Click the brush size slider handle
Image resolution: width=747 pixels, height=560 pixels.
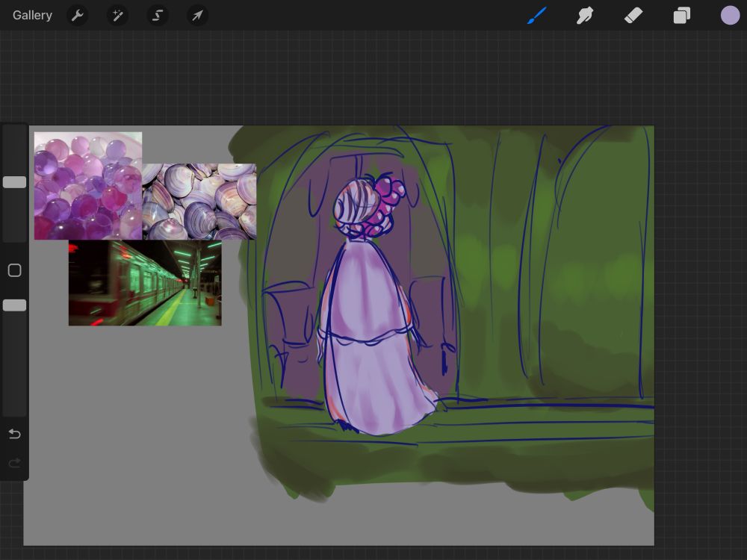[14, 182]
